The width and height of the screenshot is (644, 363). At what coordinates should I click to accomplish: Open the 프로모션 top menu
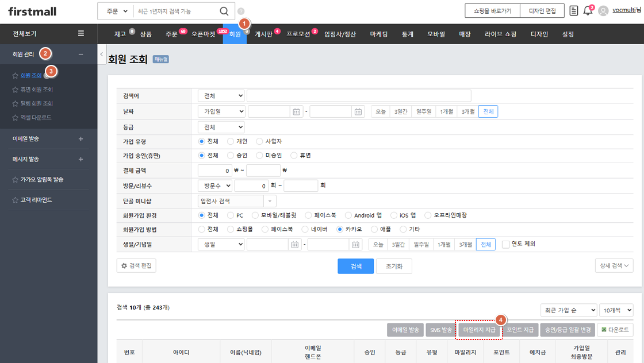tap(298, 34)
